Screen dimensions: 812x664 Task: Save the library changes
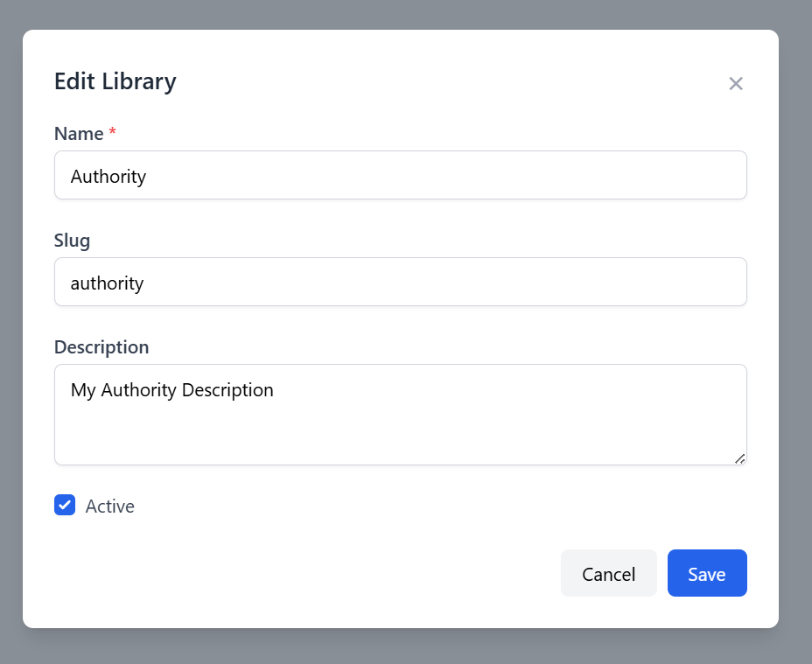706,574
